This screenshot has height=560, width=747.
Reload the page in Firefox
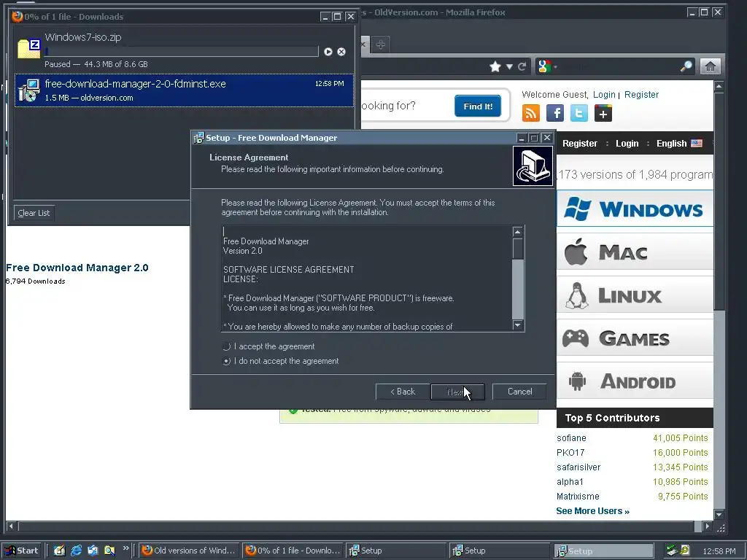[x=522, y=66]
